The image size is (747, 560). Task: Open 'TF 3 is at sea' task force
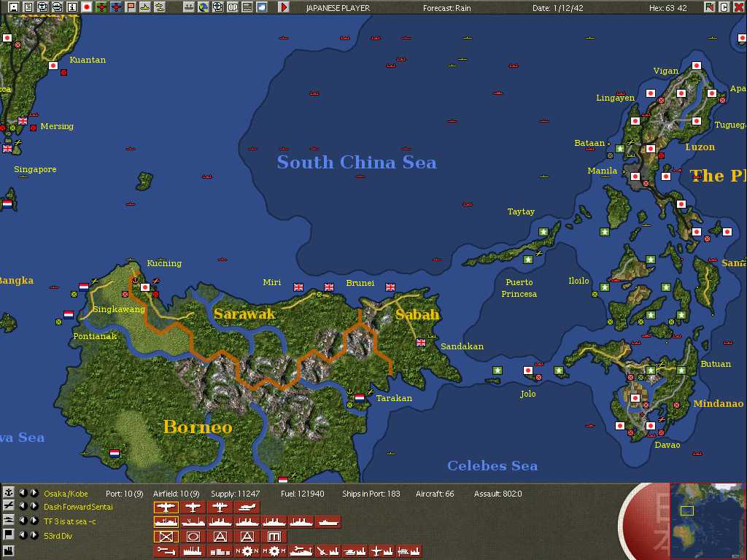(x=69, y=521)
